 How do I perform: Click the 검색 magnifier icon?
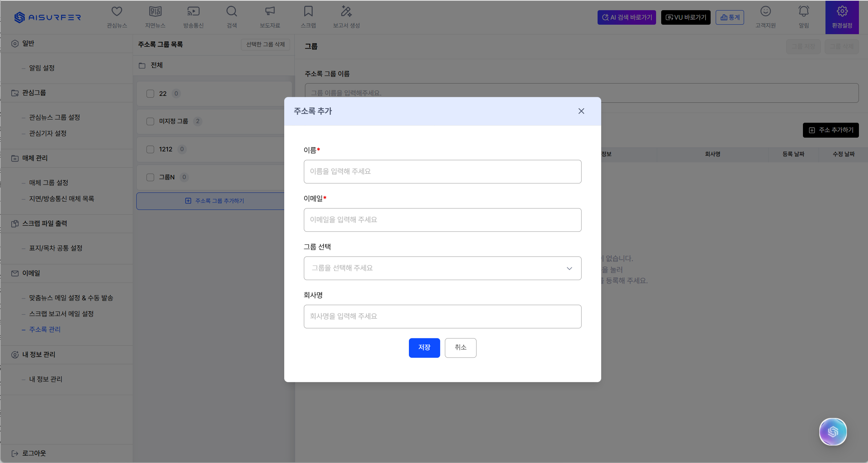click(x=232, y=12)
